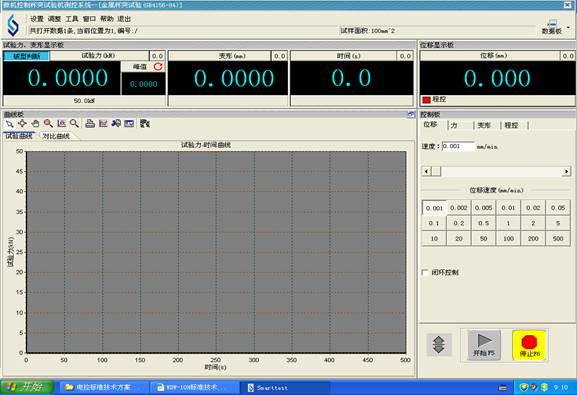Expand the 数据板 dropdown arrow
This screenshot has height=395, width=577.
point(569,28)
